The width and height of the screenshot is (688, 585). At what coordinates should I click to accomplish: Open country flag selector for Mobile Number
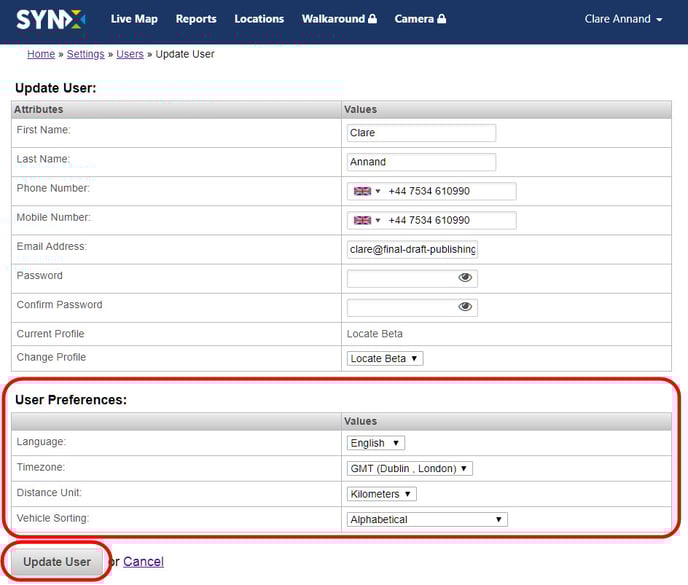[x=367, y=220]
